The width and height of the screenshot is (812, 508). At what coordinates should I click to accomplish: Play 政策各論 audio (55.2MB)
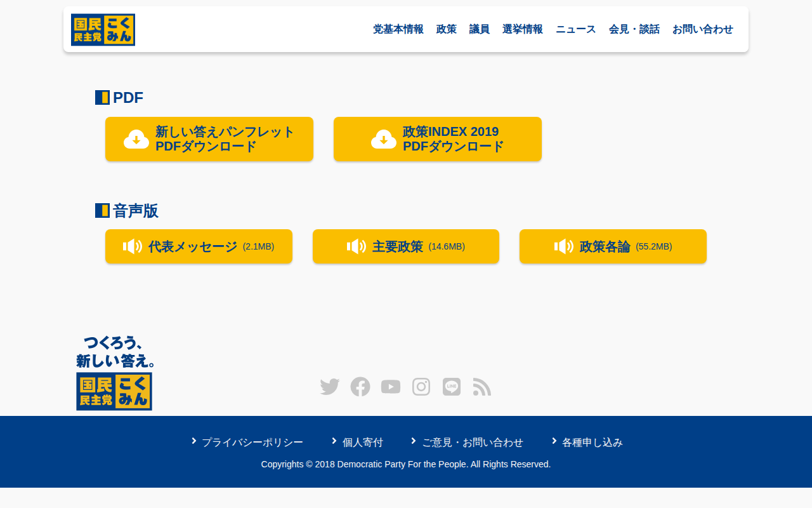point(613,246)
